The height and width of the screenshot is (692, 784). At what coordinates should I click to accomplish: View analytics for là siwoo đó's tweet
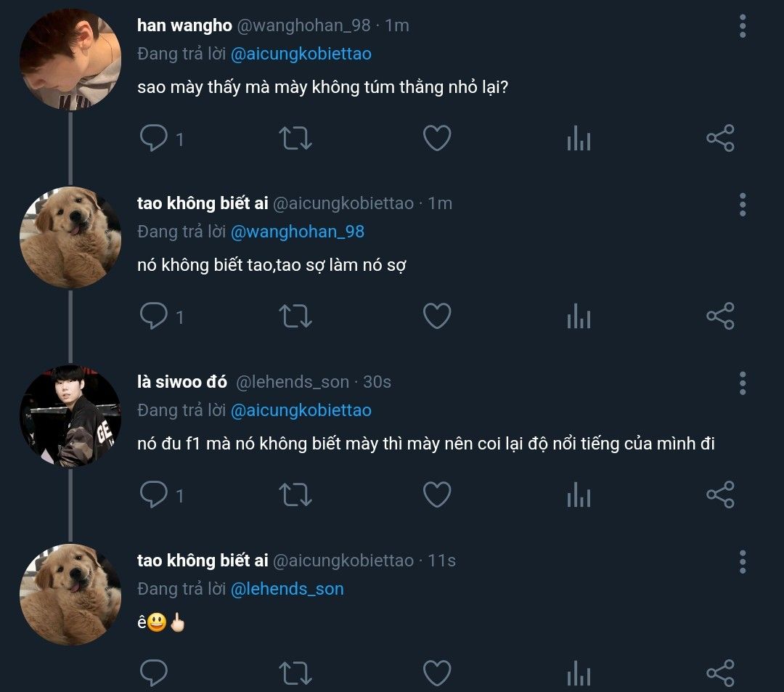(579, 495)
